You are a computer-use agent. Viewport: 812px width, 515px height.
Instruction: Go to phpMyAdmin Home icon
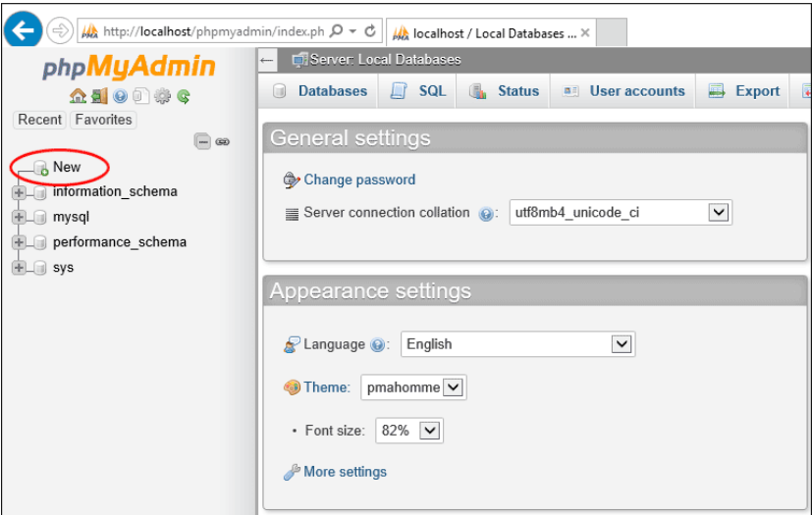[78, 96]
